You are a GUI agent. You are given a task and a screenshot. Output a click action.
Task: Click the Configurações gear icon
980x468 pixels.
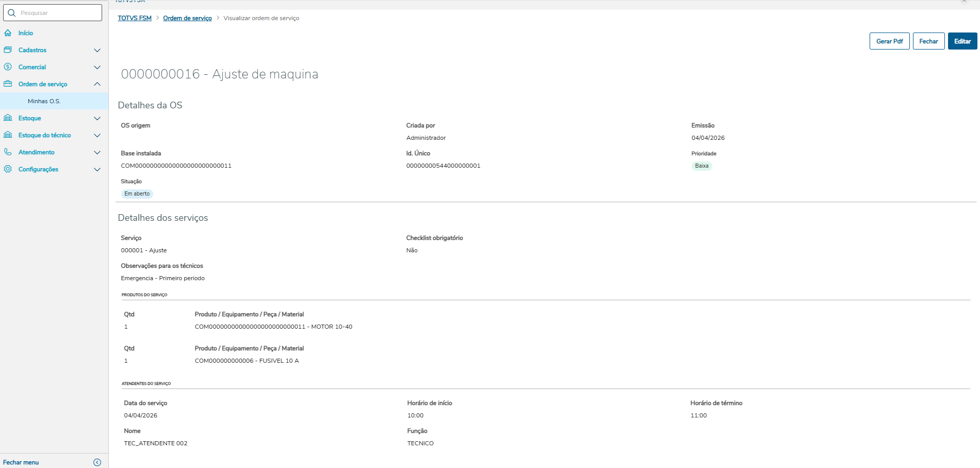pos(8,169)
